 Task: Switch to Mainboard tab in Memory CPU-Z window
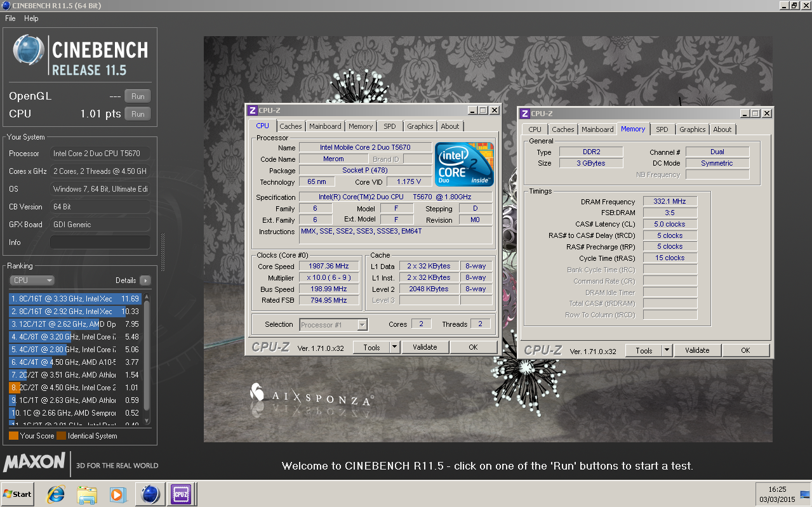coord(597,129)
